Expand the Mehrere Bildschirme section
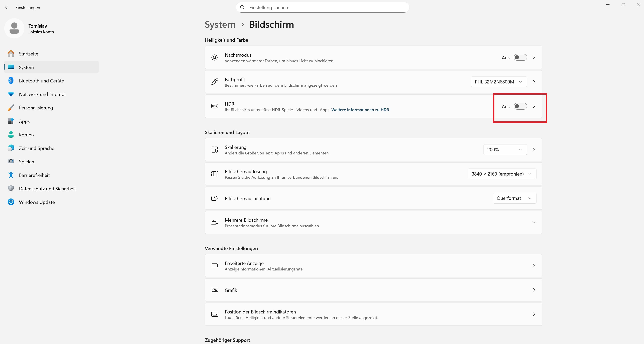 (x=534, y=222)
